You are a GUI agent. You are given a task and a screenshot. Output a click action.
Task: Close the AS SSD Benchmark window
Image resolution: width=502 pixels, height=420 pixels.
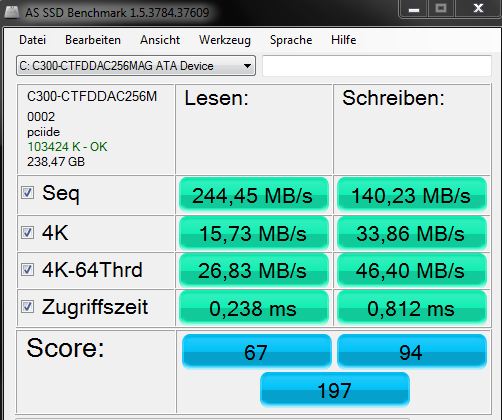pos(478,9)
